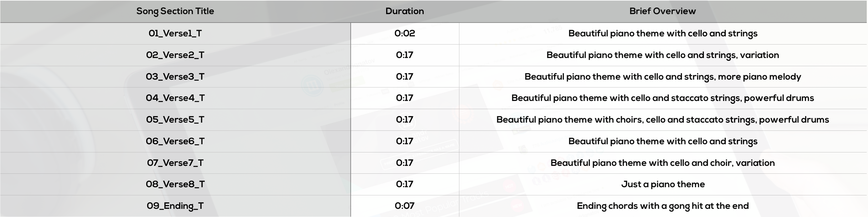The height and width of the screenshot is (217, 868).
Task: Select the 0:17 duration of 02_Verse2_T
Action: coord(405,55)
